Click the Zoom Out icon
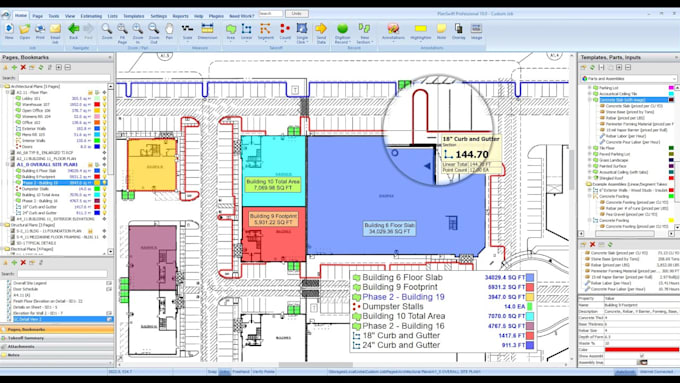 tap(154, 29)
